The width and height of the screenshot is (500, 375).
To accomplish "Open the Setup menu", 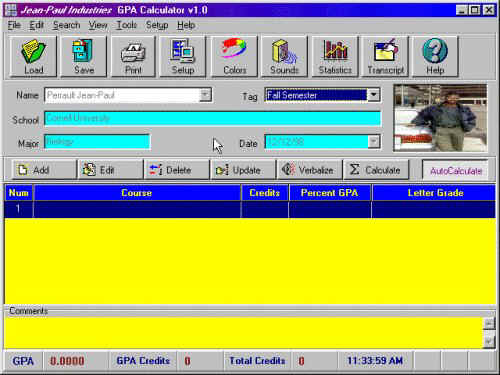I will click(x=157, y=25).
